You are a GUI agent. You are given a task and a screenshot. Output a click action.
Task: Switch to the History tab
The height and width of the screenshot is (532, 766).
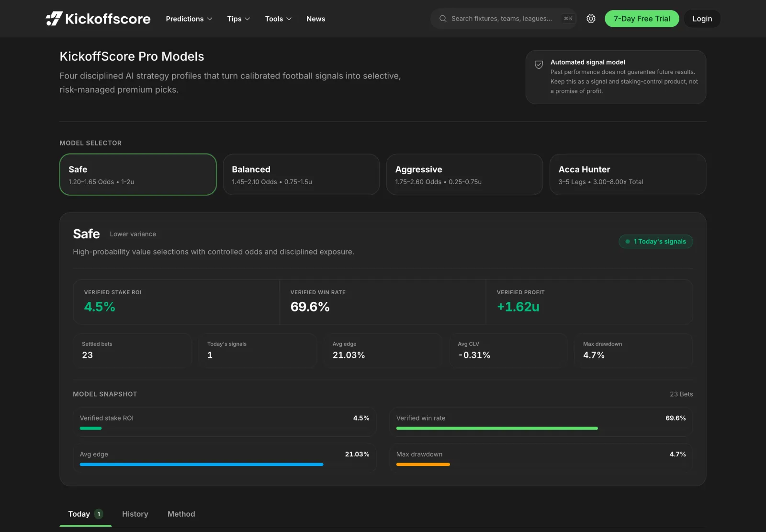[135, 514]
